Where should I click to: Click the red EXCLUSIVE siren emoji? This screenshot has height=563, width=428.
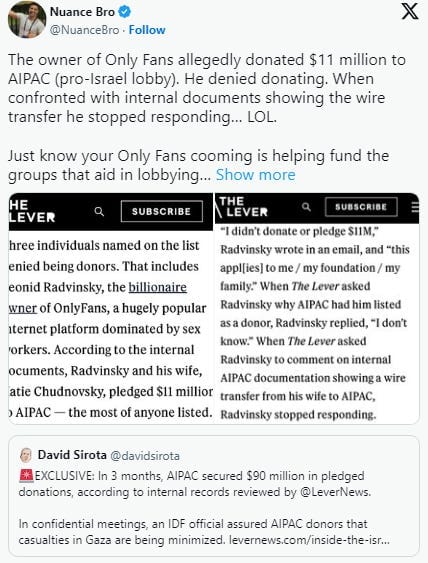(26, 475)
